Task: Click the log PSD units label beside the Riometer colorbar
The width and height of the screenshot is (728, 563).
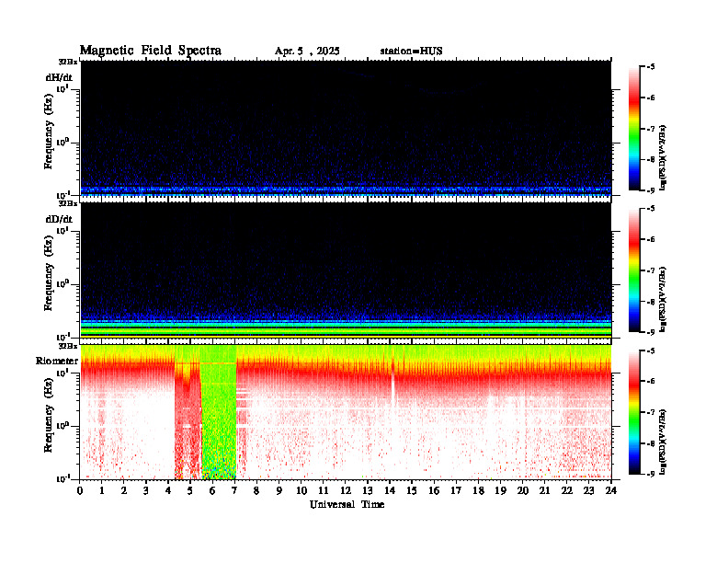Action: point(663,441)
